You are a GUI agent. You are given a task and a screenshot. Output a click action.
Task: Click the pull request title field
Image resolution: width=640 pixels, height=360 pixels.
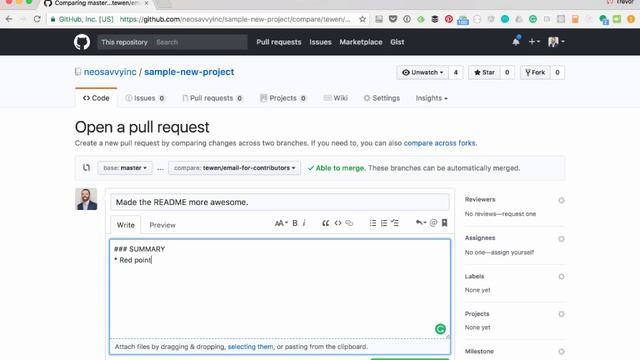280,202
